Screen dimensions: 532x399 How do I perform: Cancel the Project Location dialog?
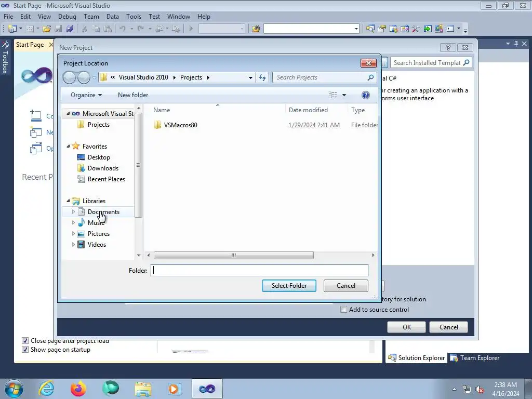click(345, 286)
